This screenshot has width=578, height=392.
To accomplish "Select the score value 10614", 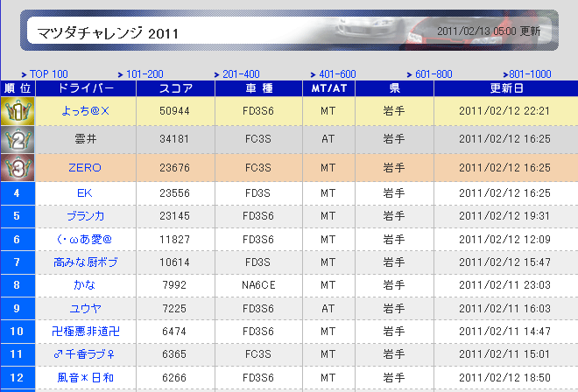I will 174,262.
